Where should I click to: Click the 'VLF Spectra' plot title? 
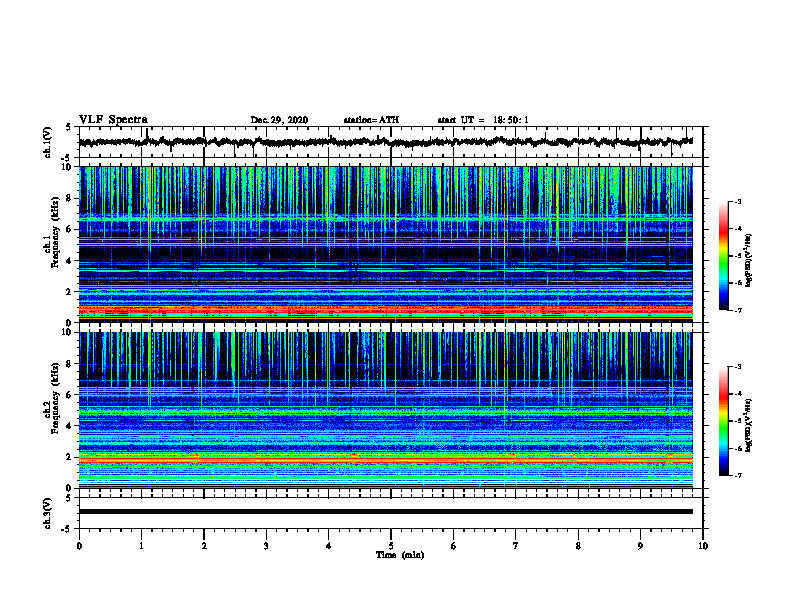pos(113,120)
